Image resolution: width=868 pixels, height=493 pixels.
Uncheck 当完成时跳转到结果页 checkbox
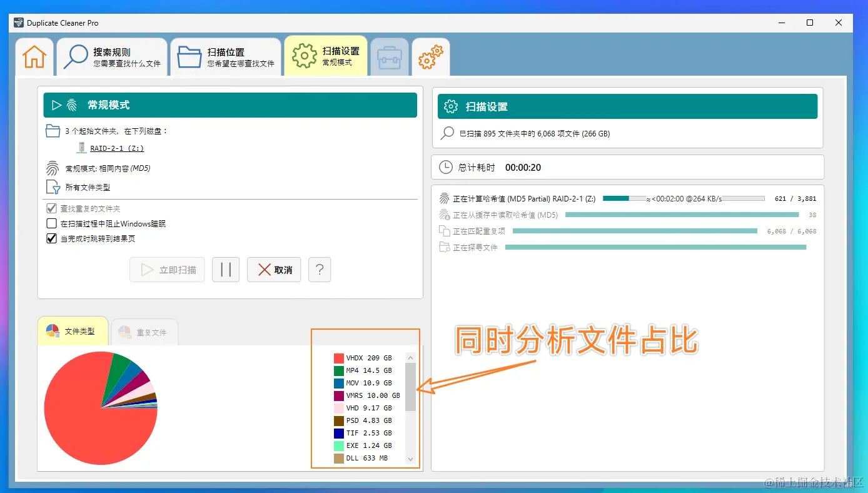(52, 238)
